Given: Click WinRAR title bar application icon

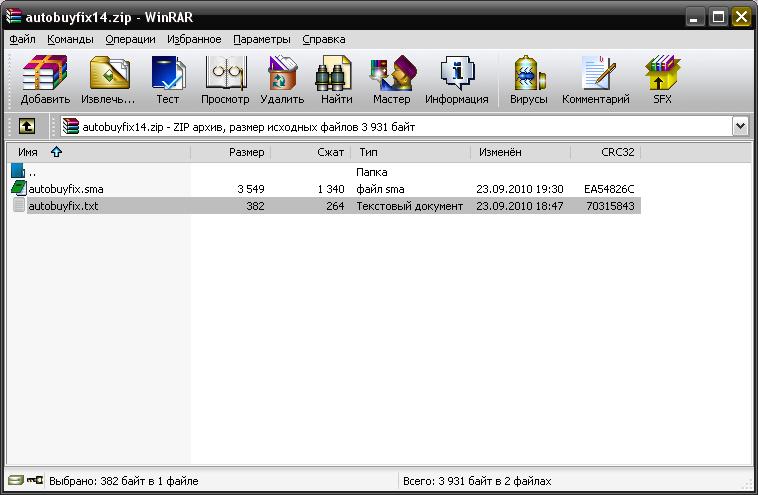Looking at the screenshot, I should (x=14, y=16).
